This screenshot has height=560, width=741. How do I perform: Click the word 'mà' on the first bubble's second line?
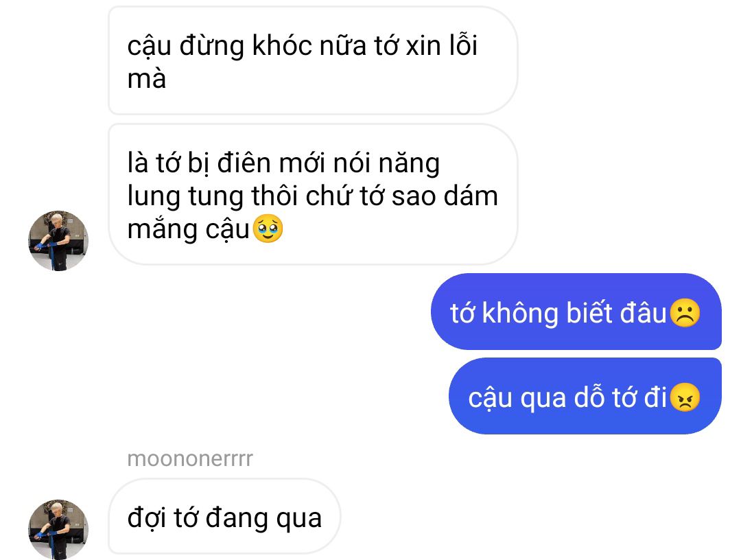point(147,79)
